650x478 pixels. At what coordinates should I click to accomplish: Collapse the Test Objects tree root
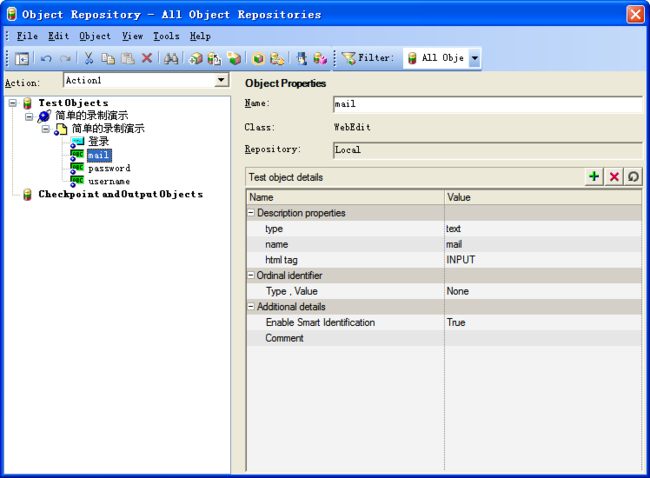pyautogui.click(x=12, y=103)
